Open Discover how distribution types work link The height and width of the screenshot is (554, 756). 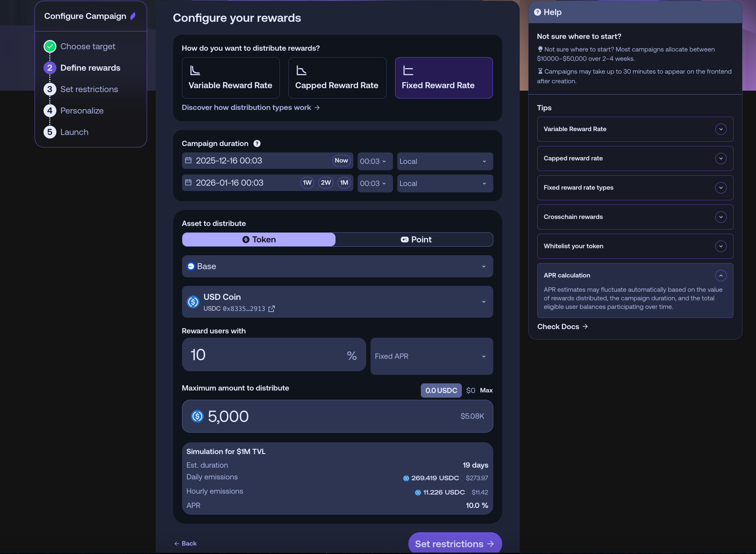pos(250,107)
